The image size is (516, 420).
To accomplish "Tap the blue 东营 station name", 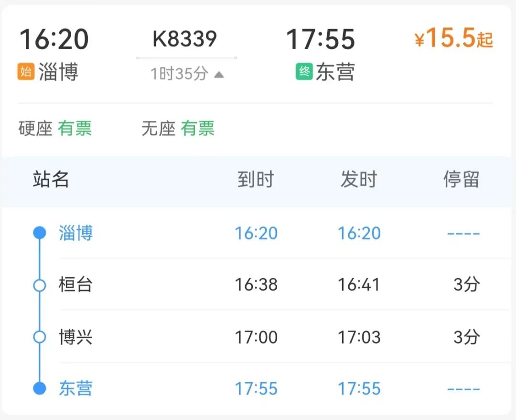I will pyautogui.click(x=75, y=388).
